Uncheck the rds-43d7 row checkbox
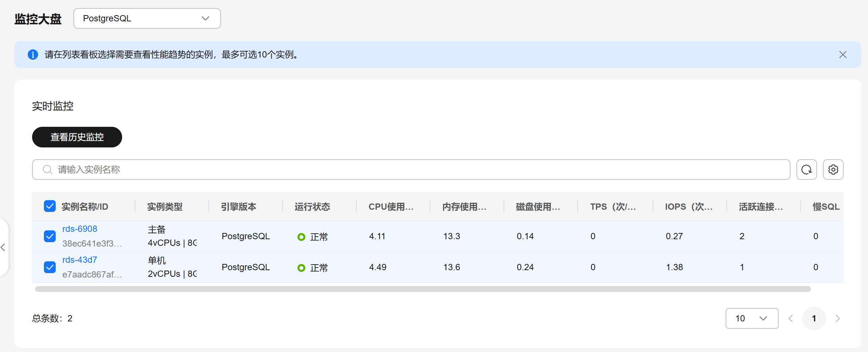Viewport: 868px width, 352px height. tap(50, 267)
